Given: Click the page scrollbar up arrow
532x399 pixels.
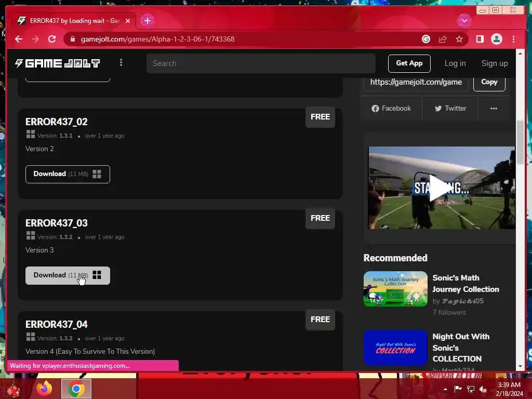Looking at the screenshot, I should (x=520, y=54).
